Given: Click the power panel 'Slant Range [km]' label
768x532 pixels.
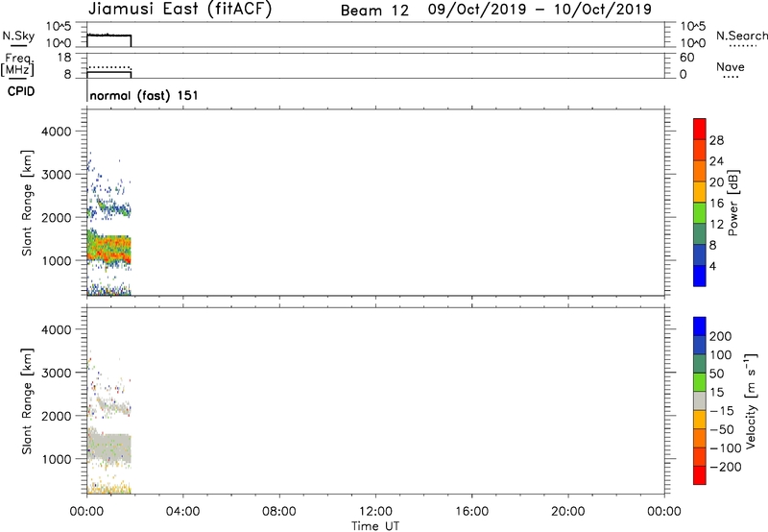Looking at the screenshot, I should (27, 203).
